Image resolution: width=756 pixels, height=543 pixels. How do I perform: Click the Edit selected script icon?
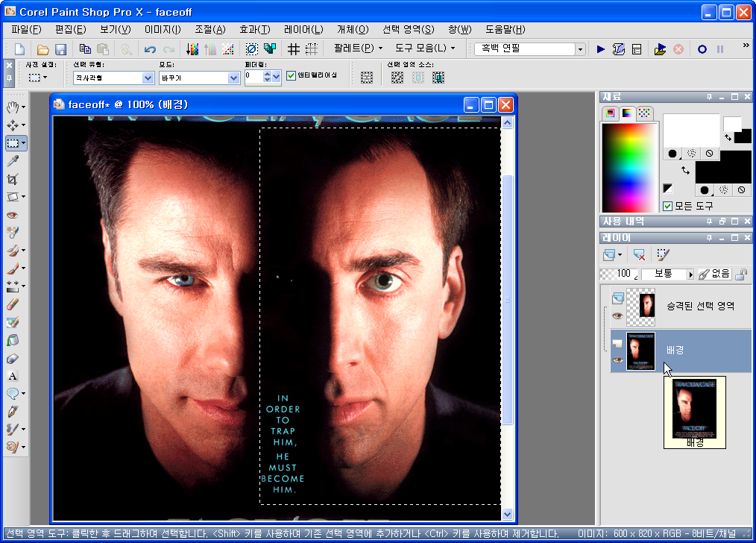pyautogui.click(x=619, y=48)
